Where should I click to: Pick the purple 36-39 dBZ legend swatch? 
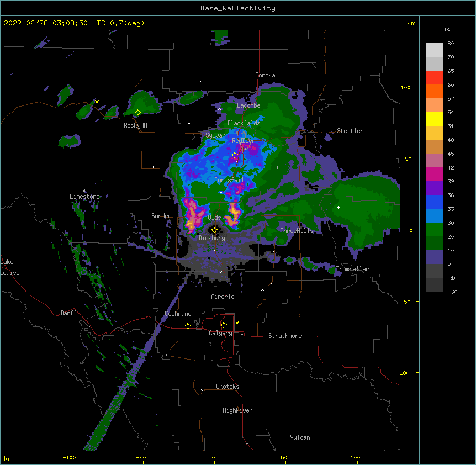[x=434, y=188]
